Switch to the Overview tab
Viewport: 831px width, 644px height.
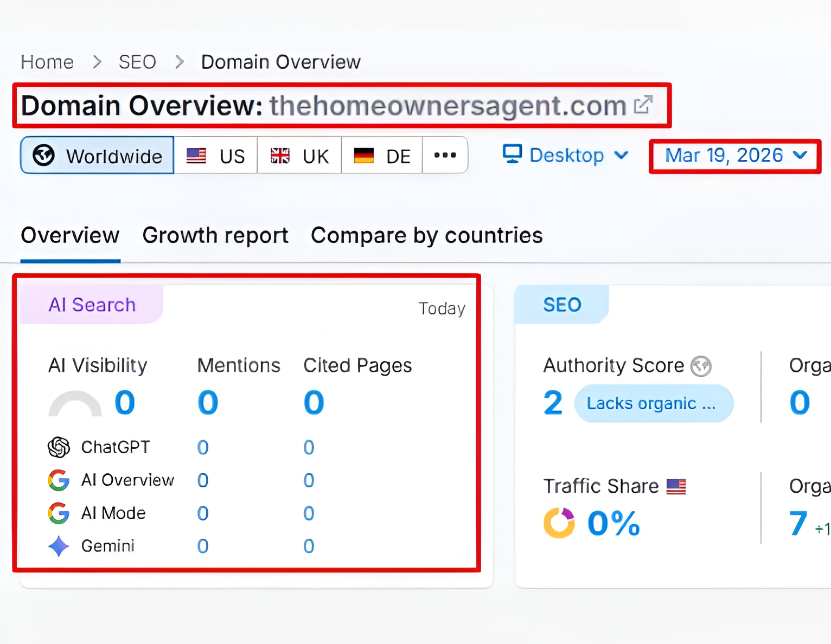pos(70,235)
